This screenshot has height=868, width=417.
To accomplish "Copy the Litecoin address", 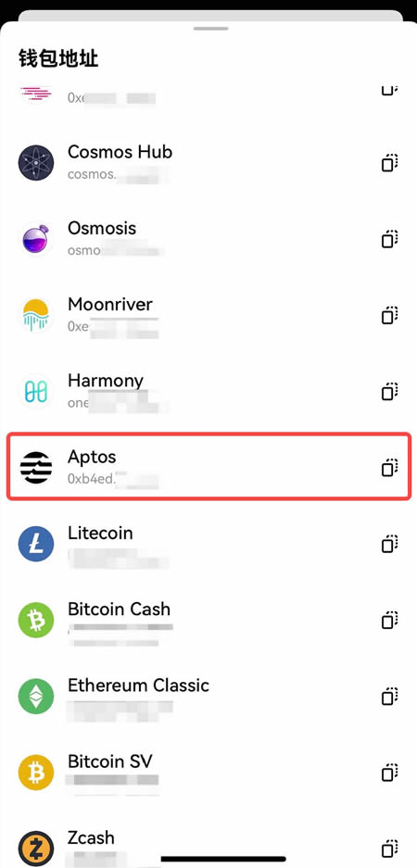I will click(390, 544).
